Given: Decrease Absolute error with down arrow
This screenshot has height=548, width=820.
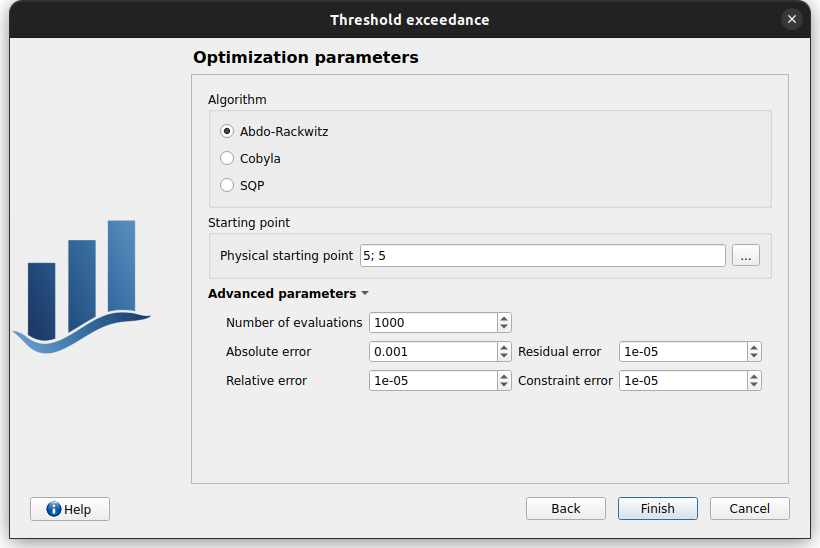Looking at the screenshot, I should coord(504,356).
